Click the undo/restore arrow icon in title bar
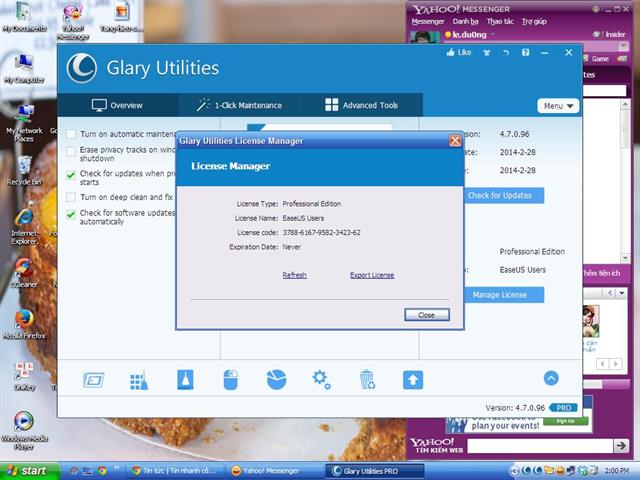The image size is (640, 480). 506,53
